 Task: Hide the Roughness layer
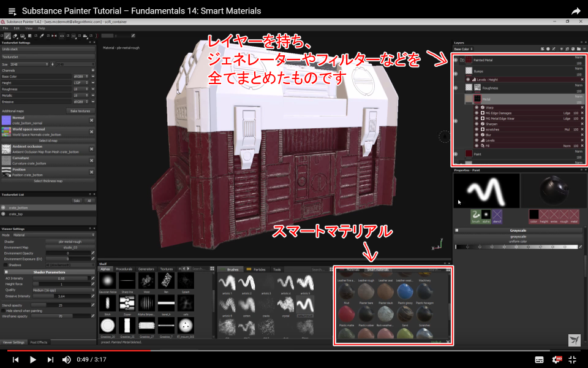click(456, 88)
